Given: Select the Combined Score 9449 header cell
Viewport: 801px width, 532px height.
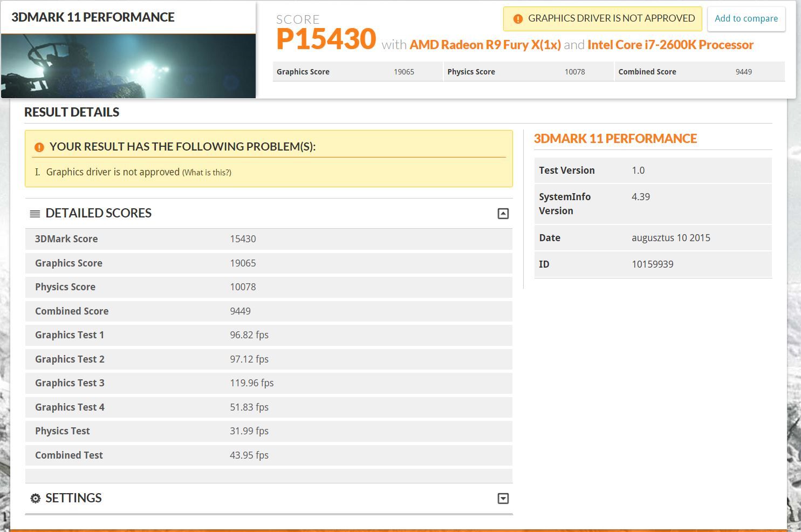Looking at the screenshot, I should point(700,72).
